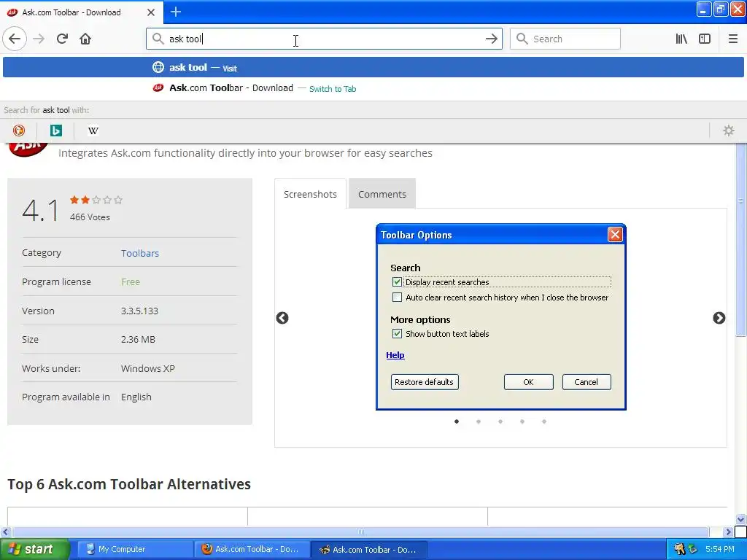Open the browser home page
The height and width of the screenshot is (560, 747).
pos(85,39)
